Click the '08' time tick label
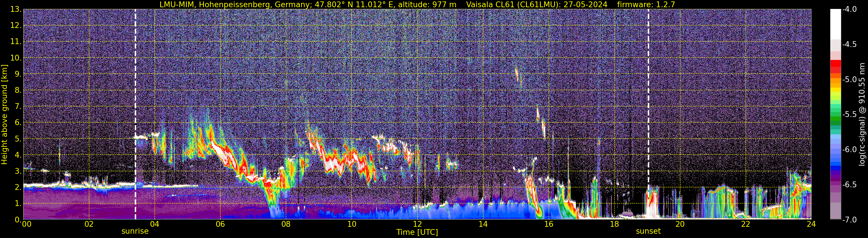The image size is (868, 238). coord(286,224)
